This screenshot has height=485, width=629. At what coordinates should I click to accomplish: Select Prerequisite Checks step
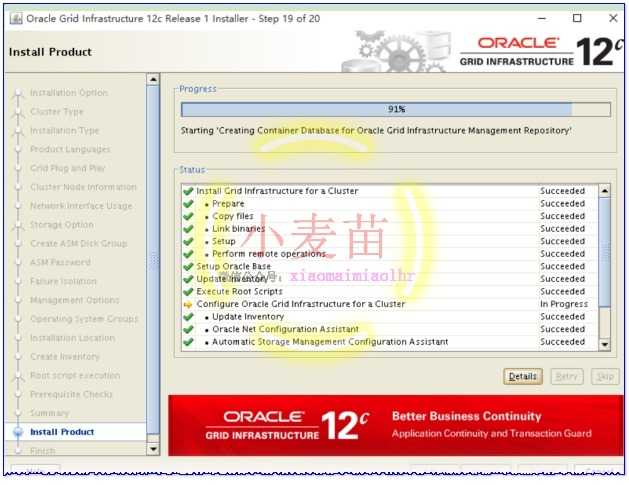coord(71,394)
